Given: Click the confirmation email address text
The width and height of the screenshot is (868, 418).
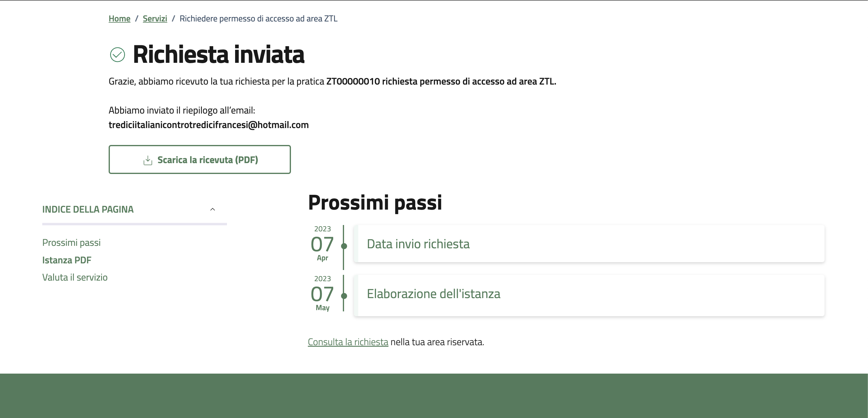Looking at the screenshot, I should [209, 125].
